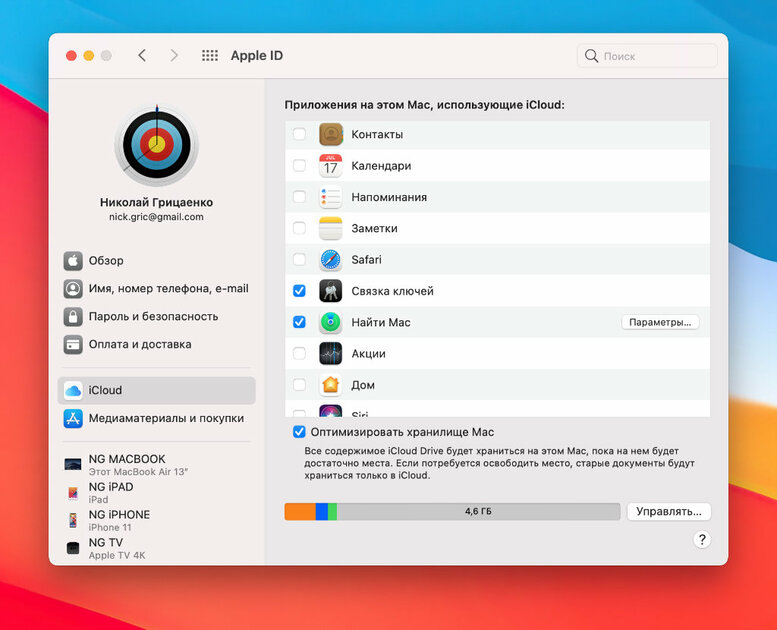Click the Найти Mac radar icon
The image size is (777, 630).
point(331,322)
